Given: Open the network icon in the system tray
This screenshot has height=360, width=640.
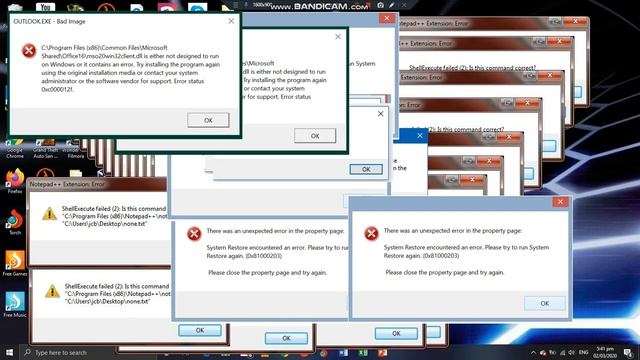Looking at the screenshot, I should pos(562,353).
